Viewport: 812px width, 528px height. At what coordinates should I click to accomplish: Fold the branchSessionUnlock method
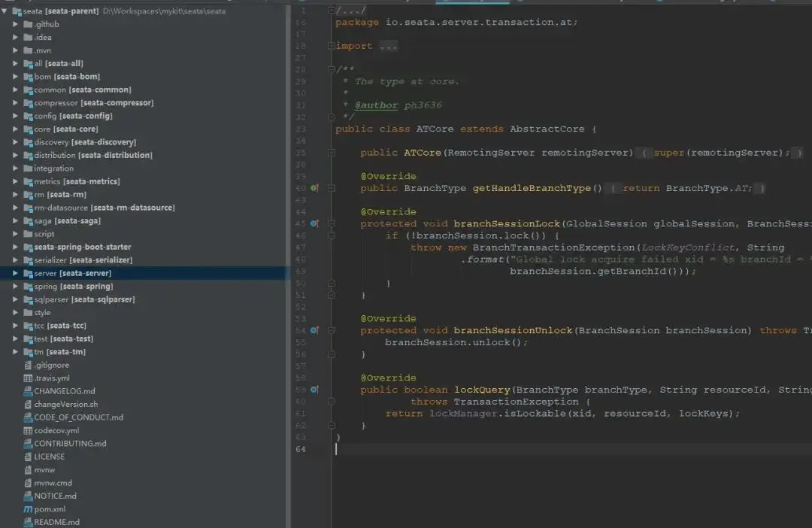pyautogui.click(x=332, y=331)
